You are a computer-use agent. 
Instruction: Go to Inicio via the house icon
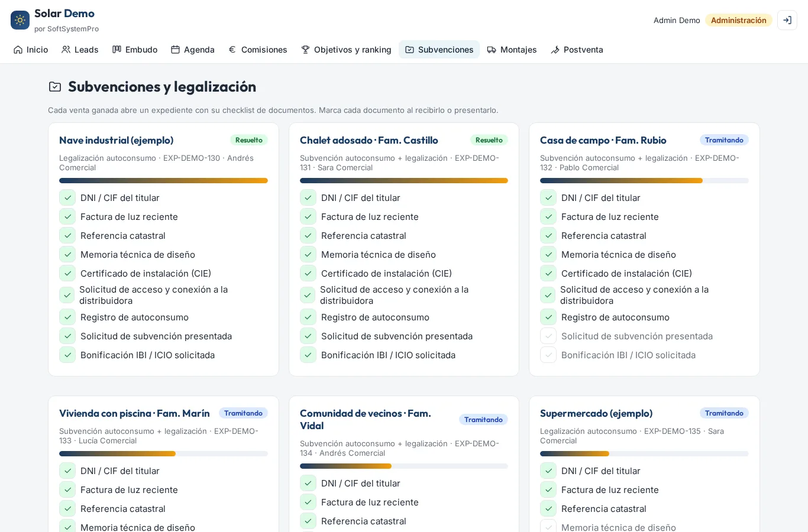[31, 50]
